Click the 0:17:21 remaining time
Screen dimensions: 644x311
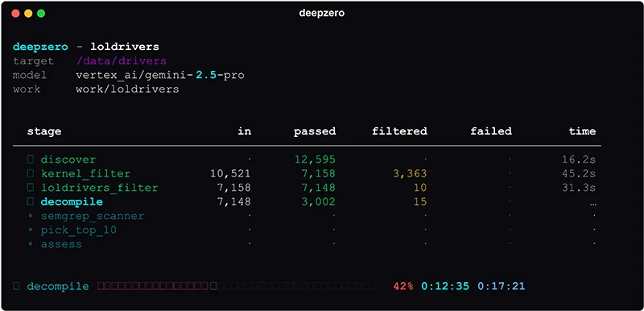tap(502, 286)
